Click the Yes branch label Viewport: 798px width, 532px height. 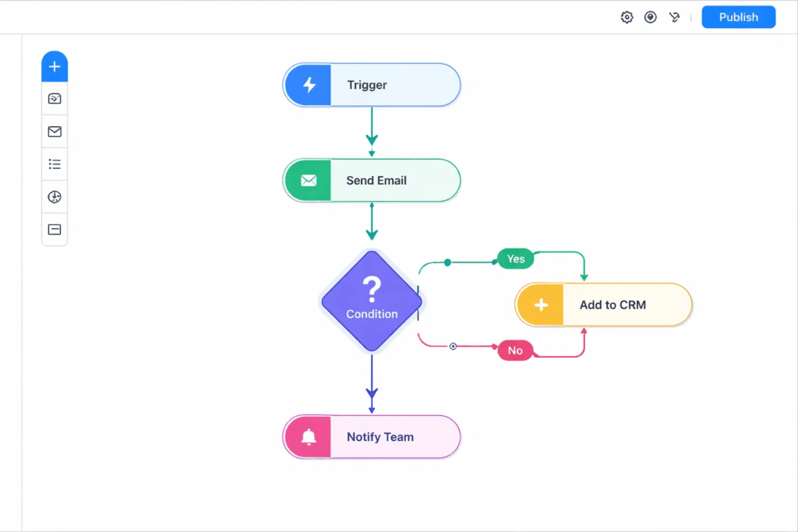(x=514, y=258)
